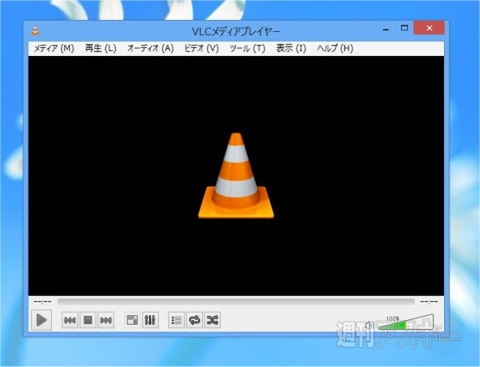Stop playback with the square button
Viewport: 480px width, 367px height.
88,320
